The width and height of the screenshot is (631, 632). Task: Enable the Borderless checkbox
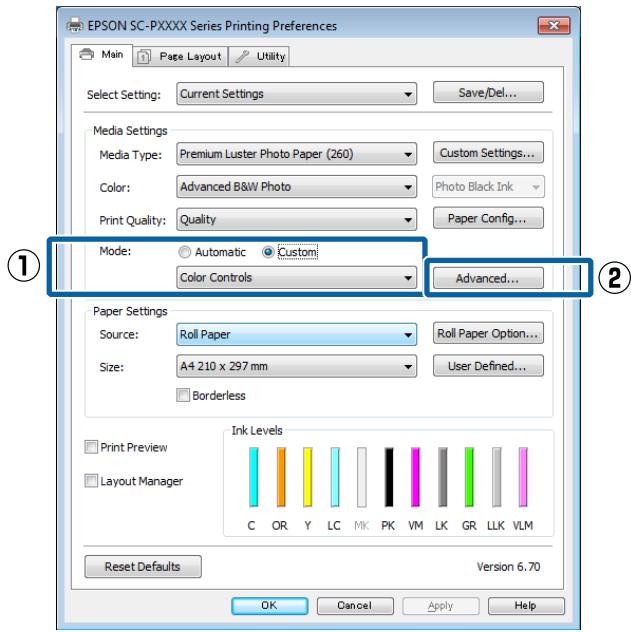coord(183,395)
